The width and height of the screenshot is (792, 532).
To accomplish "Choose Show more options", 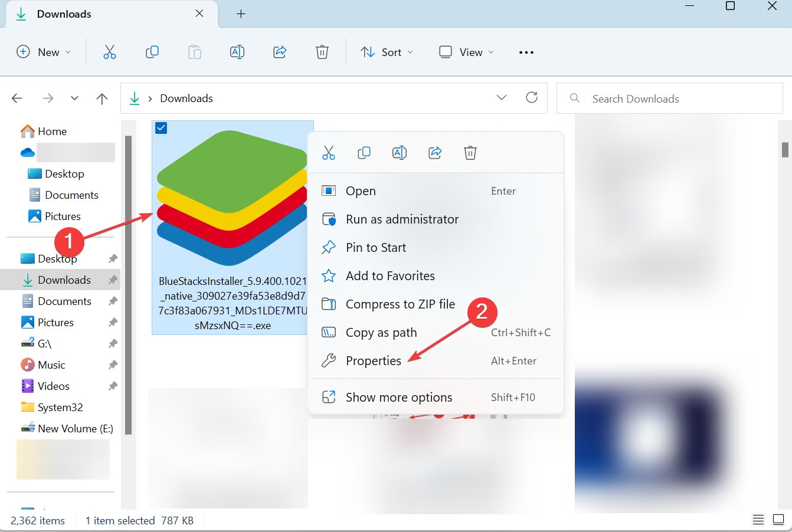I will coord(436,397).
